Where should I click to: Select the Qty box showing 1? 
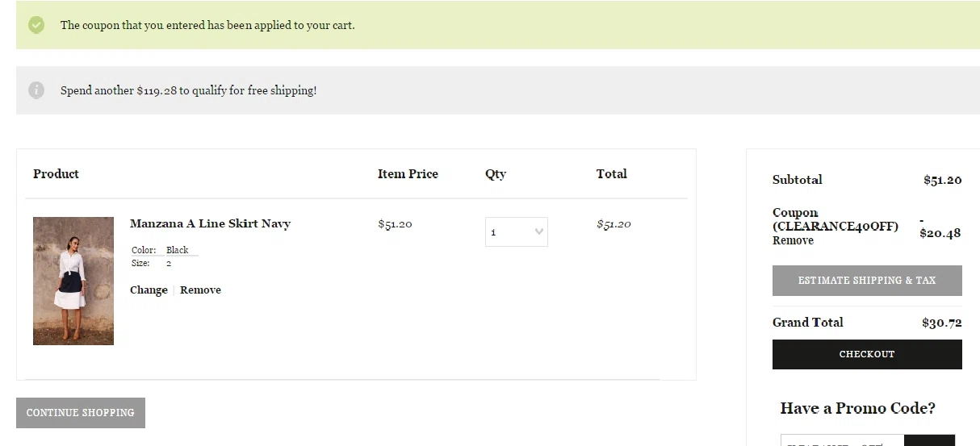517,232
